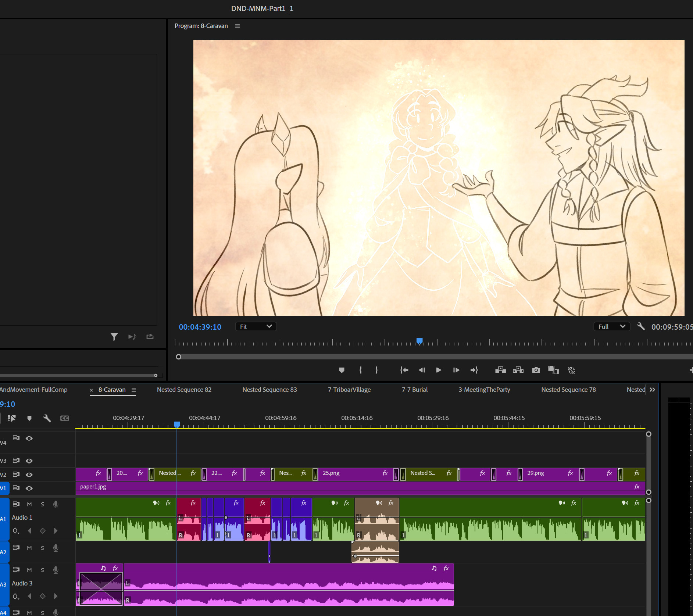Toggle V3 track output eye
Viewport: 693px width, 616px height.
tap(29, 461)
